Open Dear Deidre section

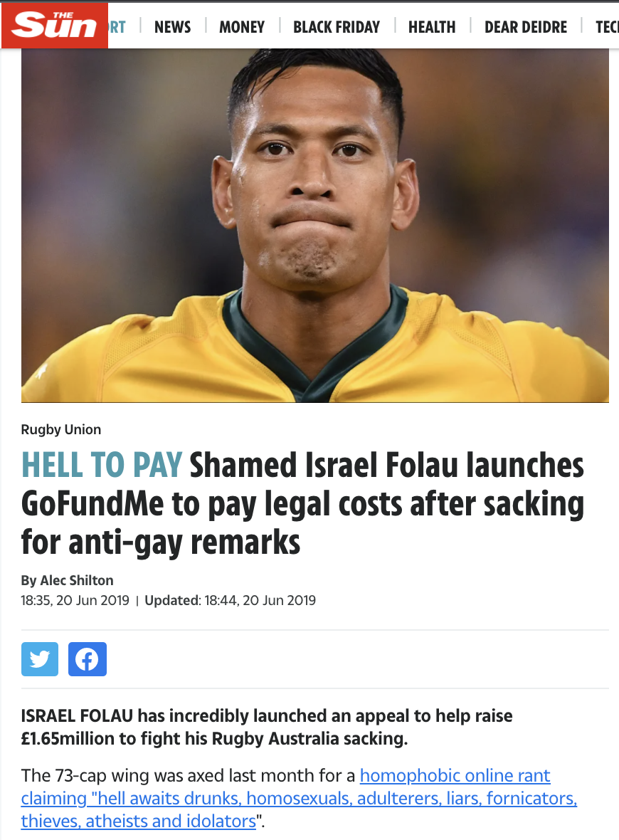click(526, 27)
